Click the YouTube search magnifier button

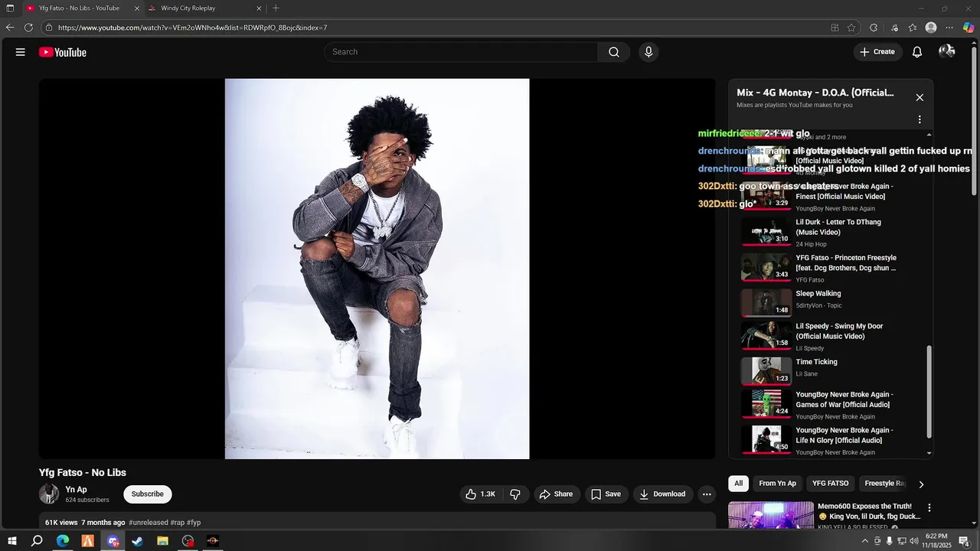(x=614, y=52)
